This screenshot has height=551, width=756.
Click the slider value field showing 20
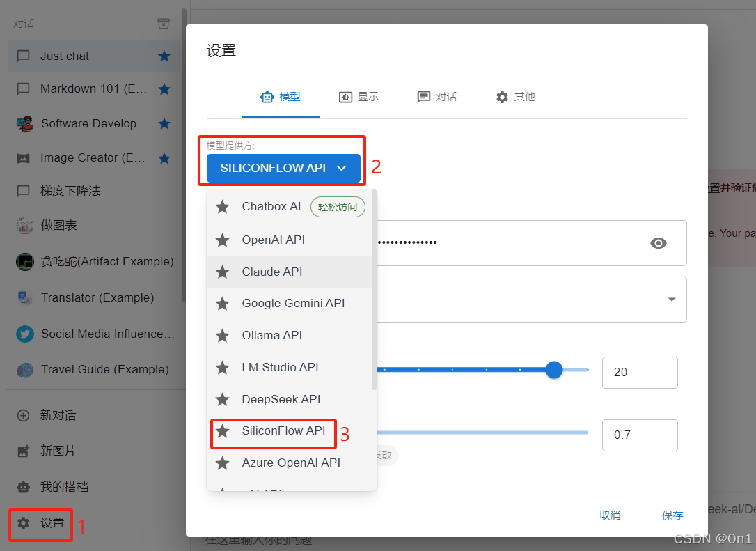640,373
